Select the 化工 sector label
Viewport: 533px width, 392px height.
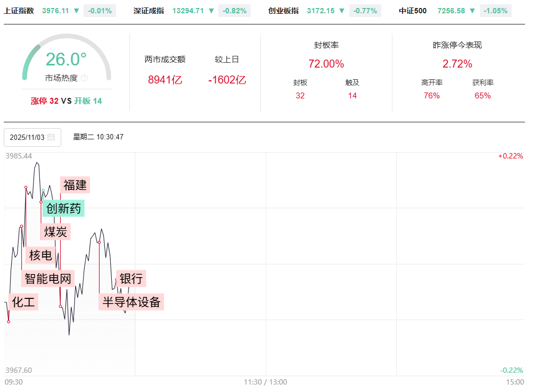click(x=23, y=303)
